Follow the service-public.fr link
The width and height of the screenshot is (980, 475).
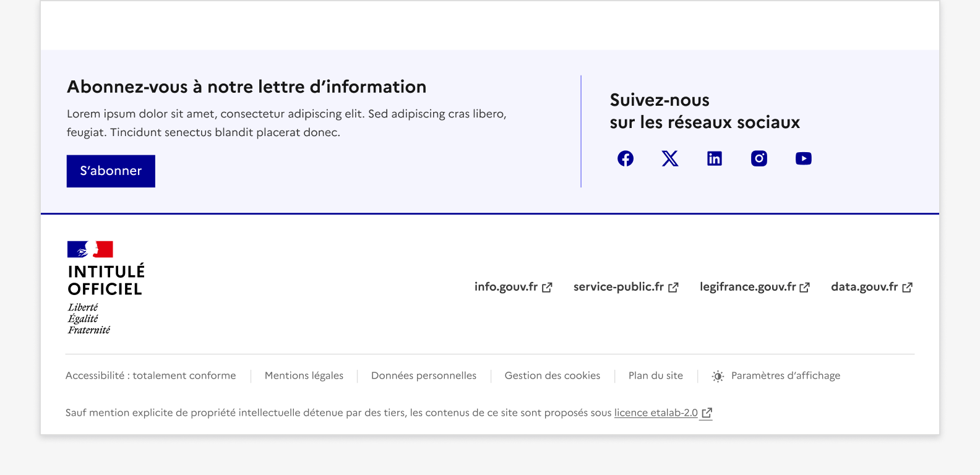[x=618, y=287]
